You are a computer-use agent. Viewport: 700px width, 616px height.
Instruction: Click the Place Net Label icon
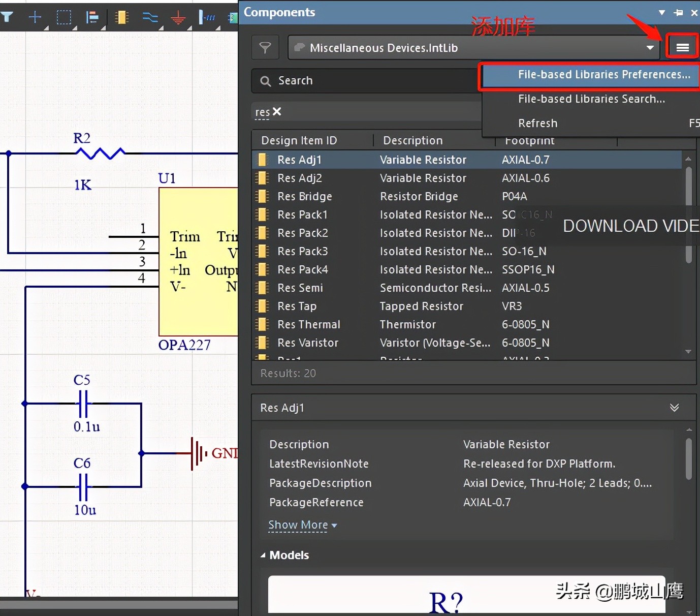pyautogui.click(x=207, y=17)
